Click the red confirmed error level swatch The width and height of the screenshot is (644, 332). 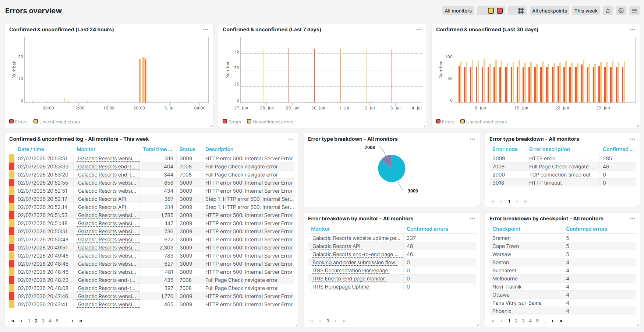click(x=500, y=11)
